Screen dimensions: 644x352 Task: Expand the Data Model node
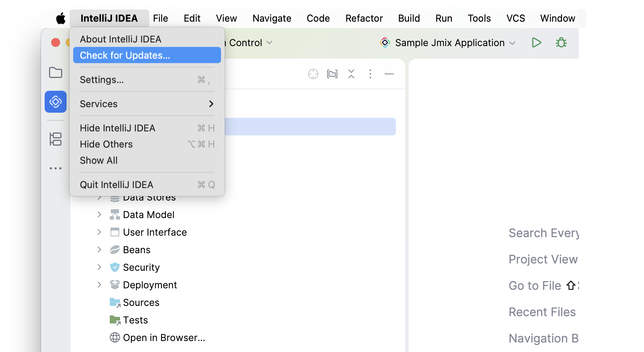tap(99, 215)
